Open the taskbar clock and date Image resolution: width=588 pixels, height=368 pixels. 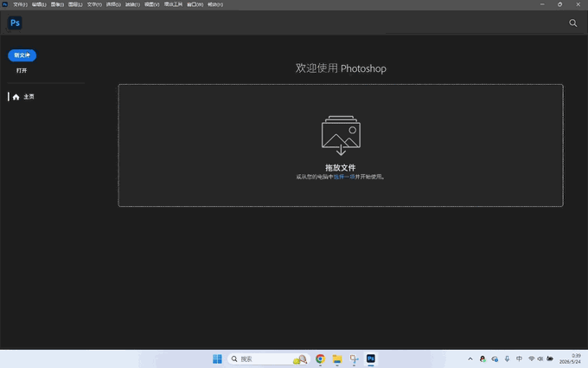[571, 359]
